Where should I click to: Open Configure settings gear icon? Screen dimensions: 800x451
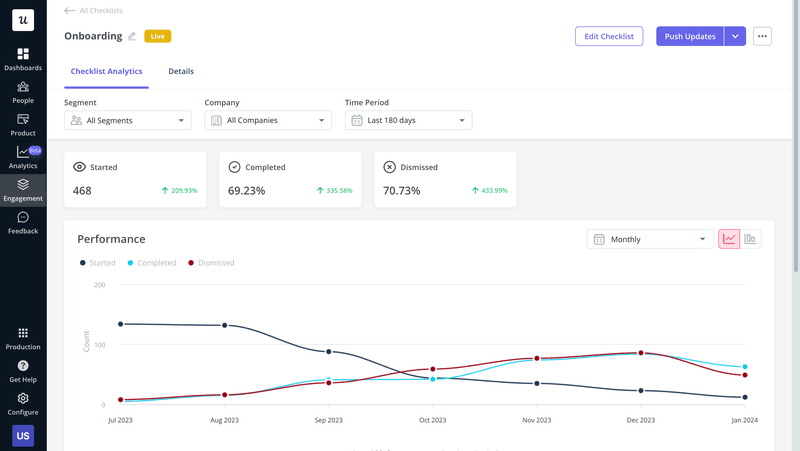(x=23, y=403)
